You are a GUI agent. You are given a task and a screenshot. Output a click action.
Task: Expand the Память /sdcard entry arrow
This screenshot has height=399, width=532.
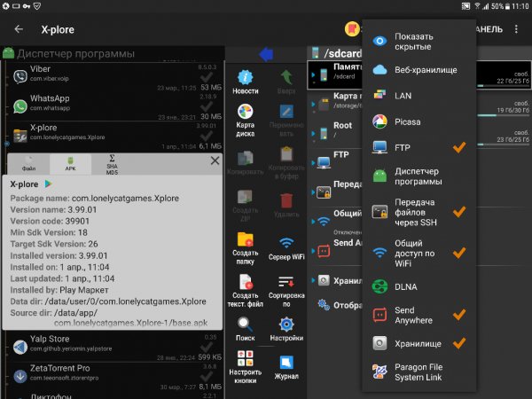pyautogui.click(x=313, y=75)
